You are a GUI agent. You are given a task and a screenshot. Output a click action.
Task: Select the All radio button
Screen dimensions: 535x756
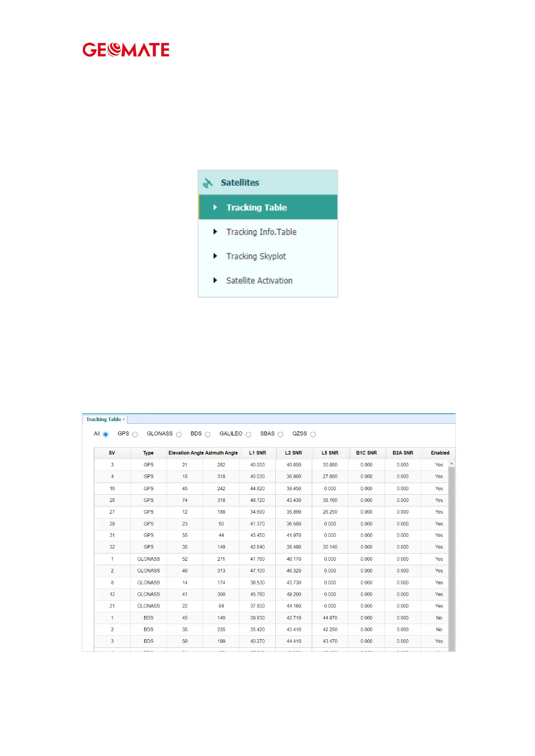106,434
